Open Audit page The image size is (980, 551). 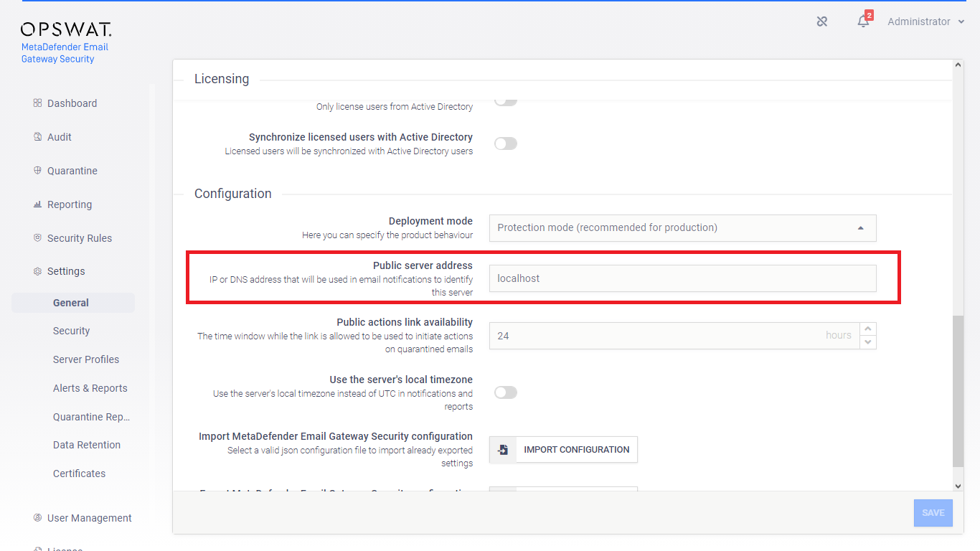pyautogui.click(x=60, y=137)
